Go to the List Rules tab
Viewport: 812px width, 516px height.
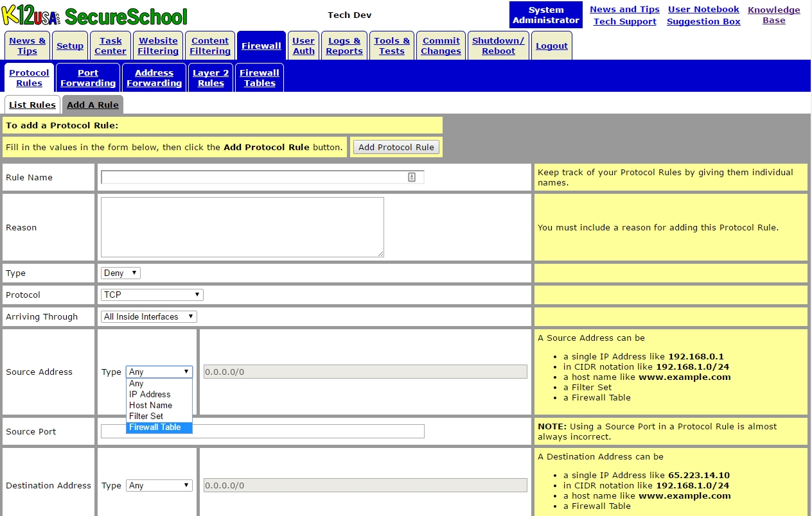[32, 105]
